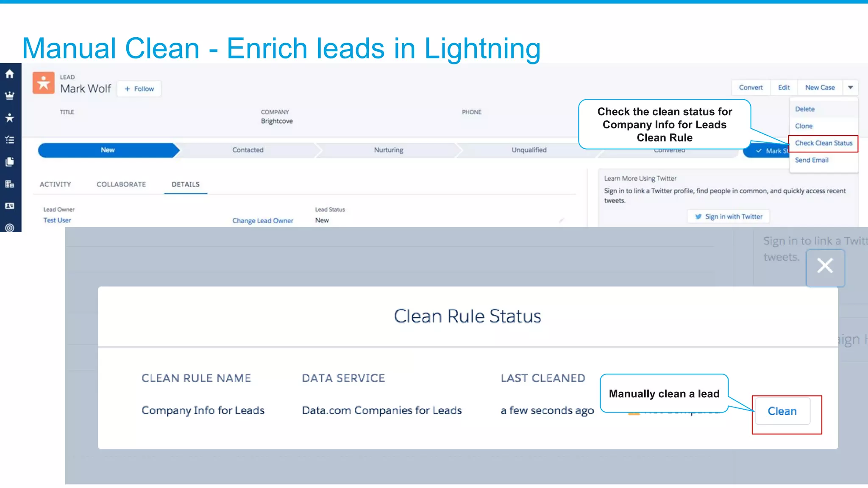Click the orange Lead record icon
The image size is (868, 488).
[44, 83]
